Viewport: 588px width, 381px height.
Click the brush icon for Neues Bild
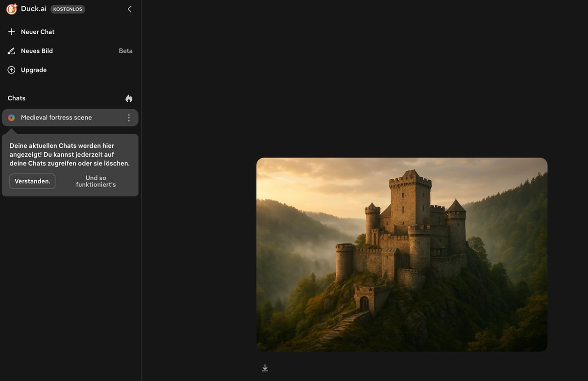12,51
